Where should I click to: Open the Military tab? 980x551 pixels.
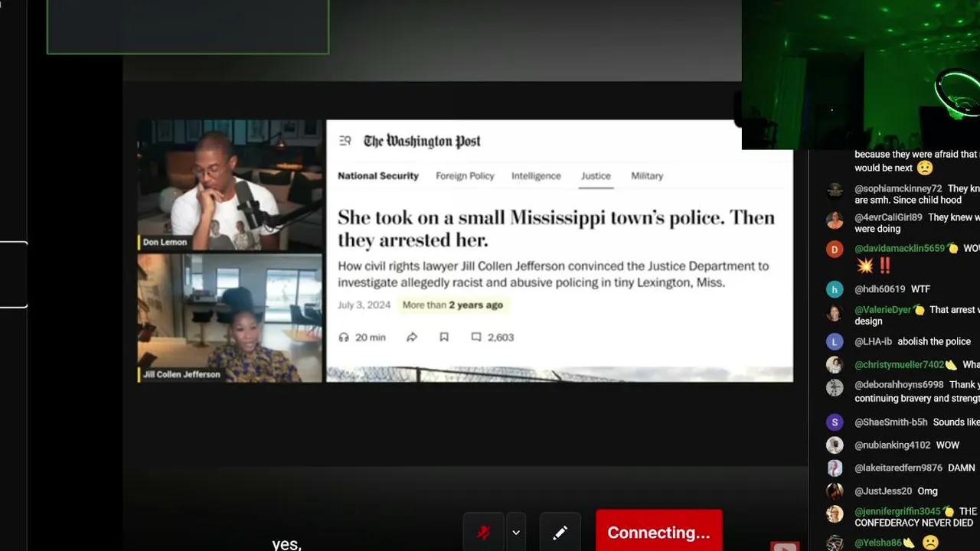pos(647,176)
